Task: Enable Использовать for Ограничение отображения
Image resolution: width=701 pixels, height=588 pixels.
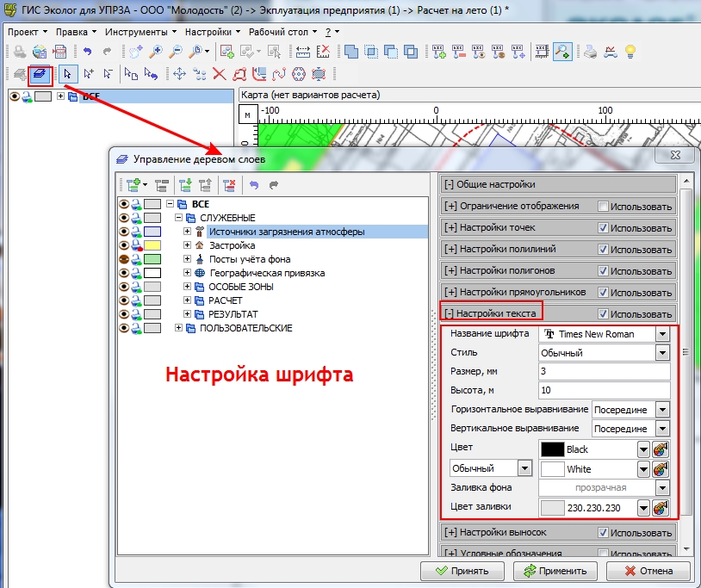Action: 602,207
